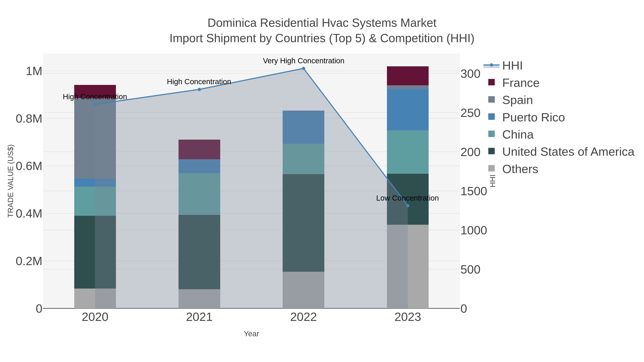Select the 2023 HHI data point
The width and height of the screenshot is (644, 362).
coord(408,206)
